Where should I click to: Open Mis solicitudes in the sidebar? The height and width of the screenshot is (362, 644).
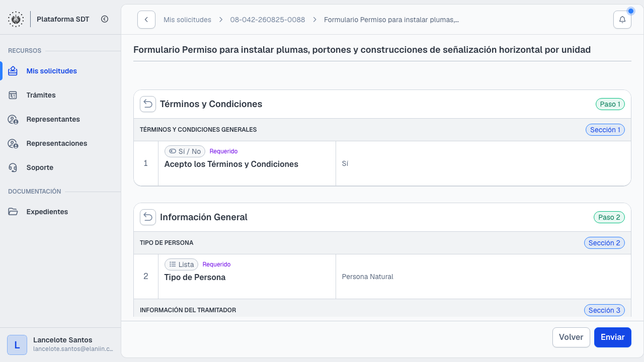click(x=60, y=71)
